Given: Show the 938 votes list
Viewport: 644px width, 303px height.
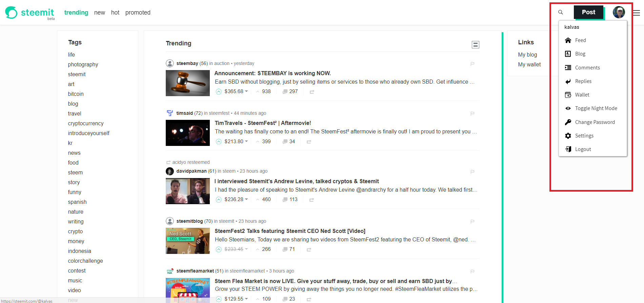Looking at the screenshot, I should click(266, 91).
